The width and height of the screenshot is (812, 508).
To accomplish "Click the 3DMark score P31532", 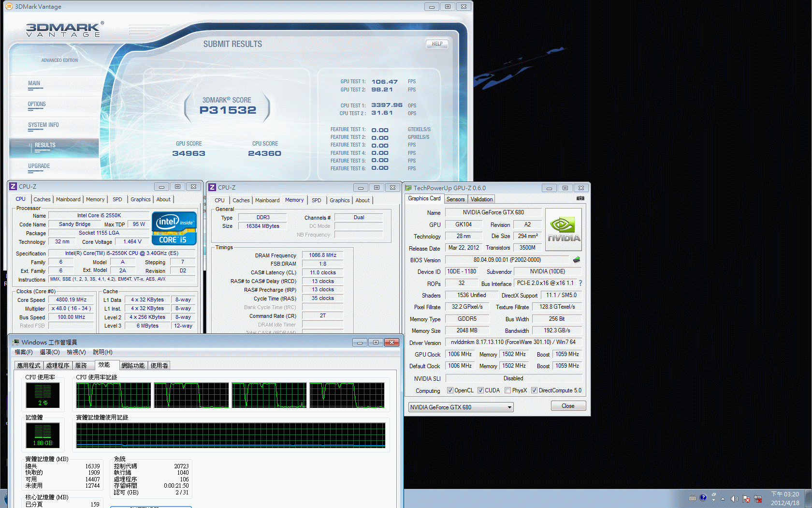I will (228, 110).
